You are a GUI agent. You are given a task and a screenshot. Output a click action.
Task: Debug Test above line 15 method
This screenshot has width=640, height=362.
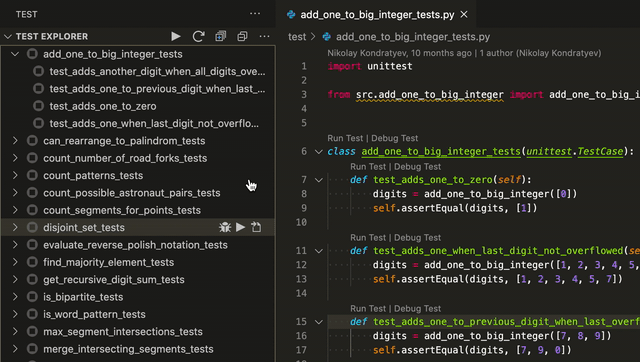pos(418,309)
